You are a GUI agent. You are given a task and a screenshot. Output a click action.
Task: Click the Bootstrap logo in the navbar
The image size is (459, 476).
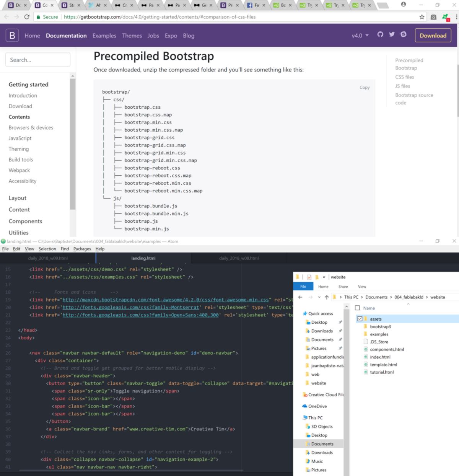pyautogui.click(x=12, y=36)
